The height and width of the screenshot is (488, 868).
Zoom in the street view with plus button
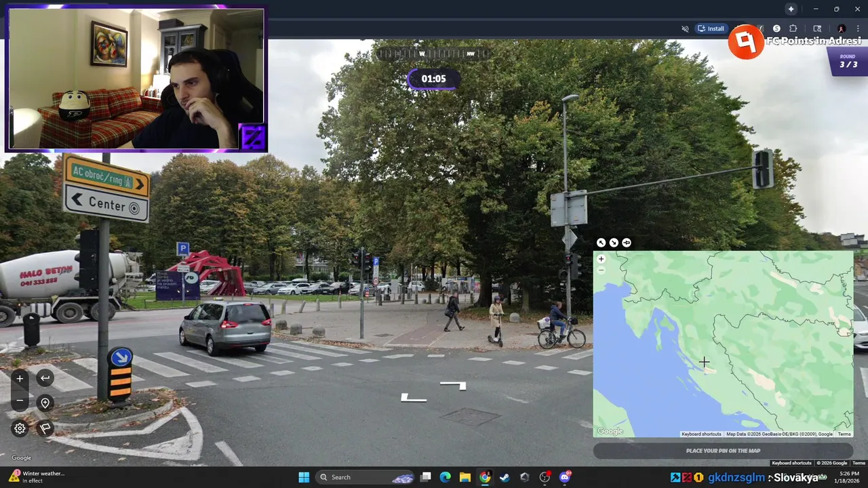pos(20,379)
